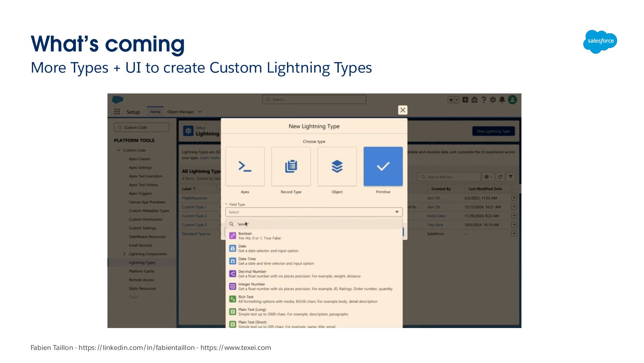Image resolution: width=644 pixels, height=363 pixels.
Task: Open the Custom Type 2 link
Action: click(194, 216)
